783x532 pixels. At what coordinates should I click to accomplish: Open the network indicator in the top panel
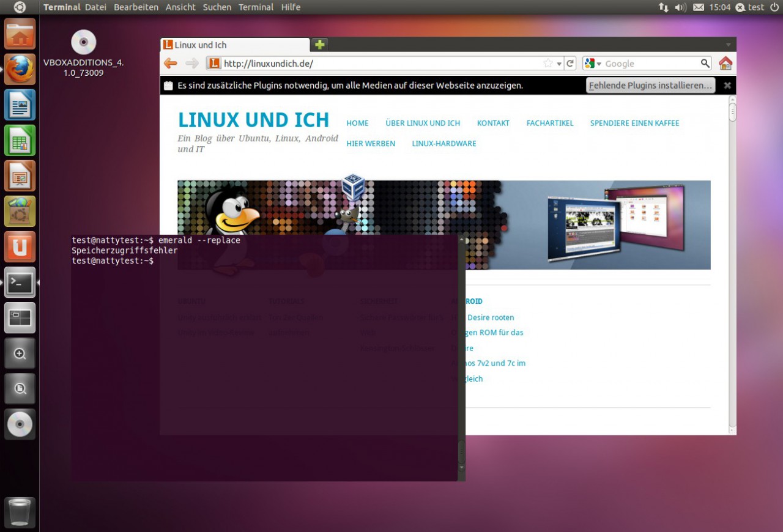tap(664, 7)
